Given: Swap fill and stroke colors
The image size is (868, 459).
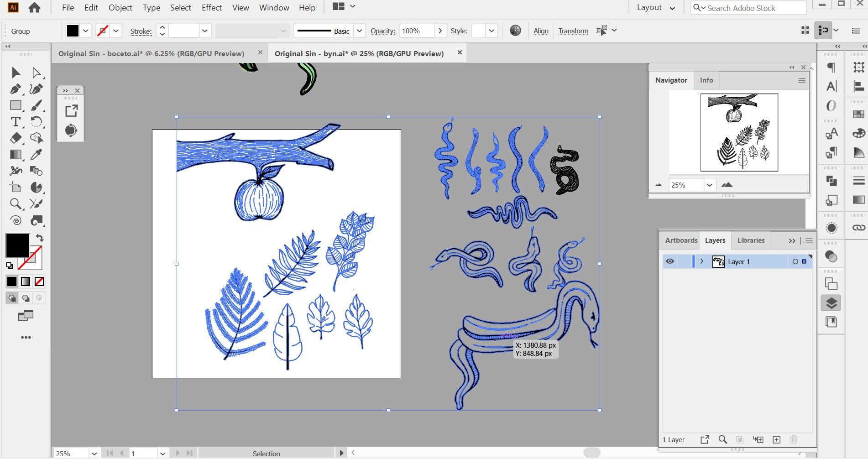Looking at the screenshot, I should pos(40,238).
